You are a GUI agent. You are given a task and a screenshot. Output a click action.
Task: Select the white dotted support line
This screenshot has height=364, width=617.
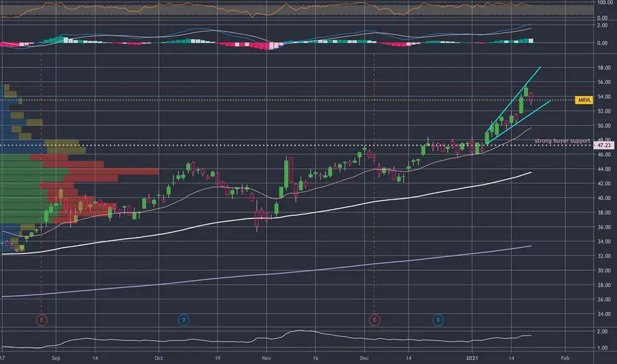tap(297, 145)
